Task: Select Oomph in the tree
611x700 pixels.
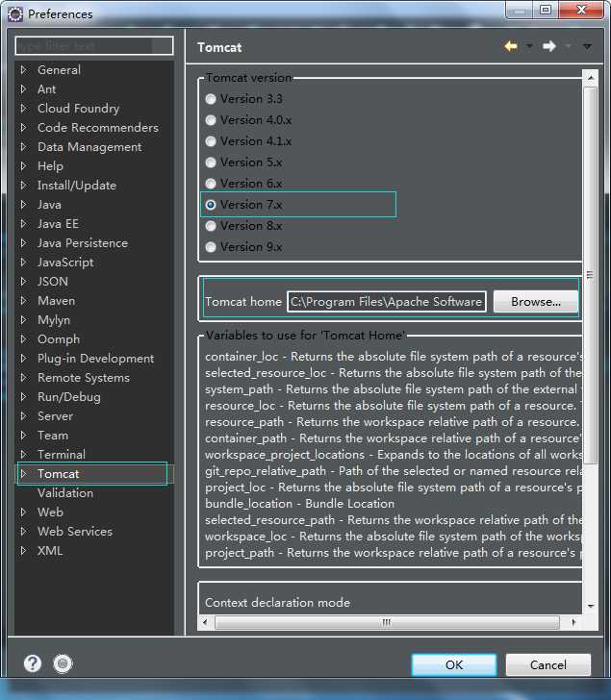Action: [59, 338]
